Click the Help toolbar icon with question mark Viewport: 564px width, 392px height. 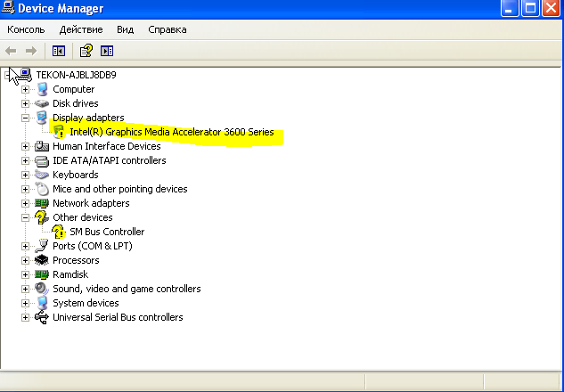pos(86,51)
